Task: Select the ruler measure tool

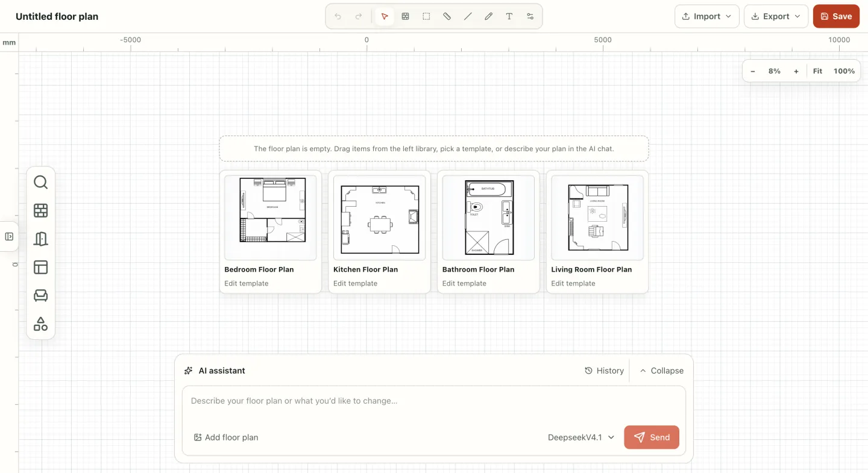Action: 447,16
